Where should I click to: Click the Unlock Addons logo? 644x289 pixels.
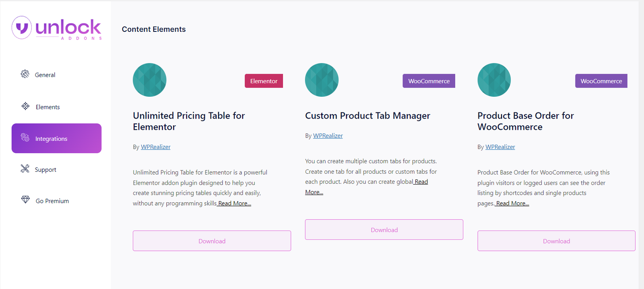pyautogui.click(x=57, y=28)
